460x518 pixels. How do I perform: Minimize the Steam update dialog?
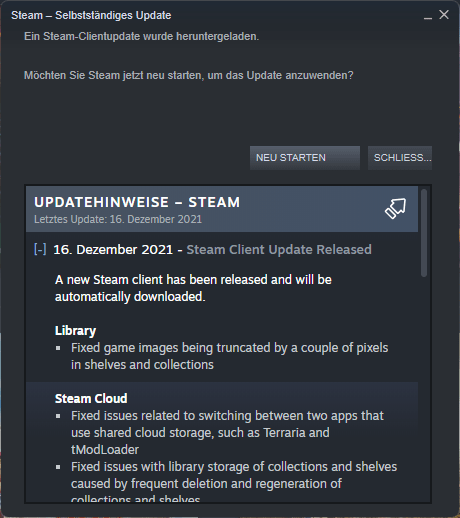pyautogui.click(x=428, y=15)
